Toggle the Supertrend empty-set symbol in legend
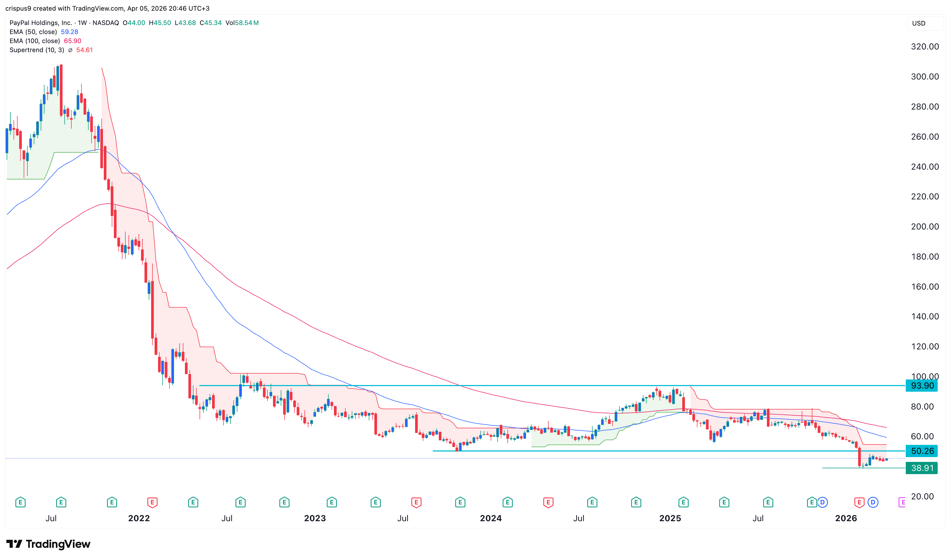This screenshot has width=951, height=560. point(70,50)
